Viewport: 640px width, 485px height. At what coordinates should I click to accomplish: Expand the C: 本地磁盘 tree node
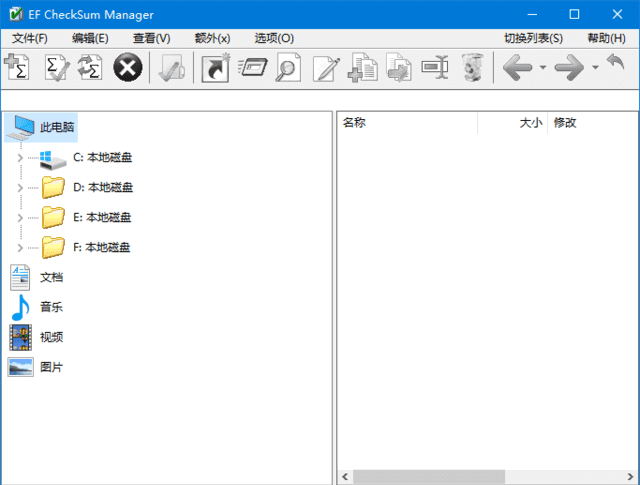click(x=20, y=158)
